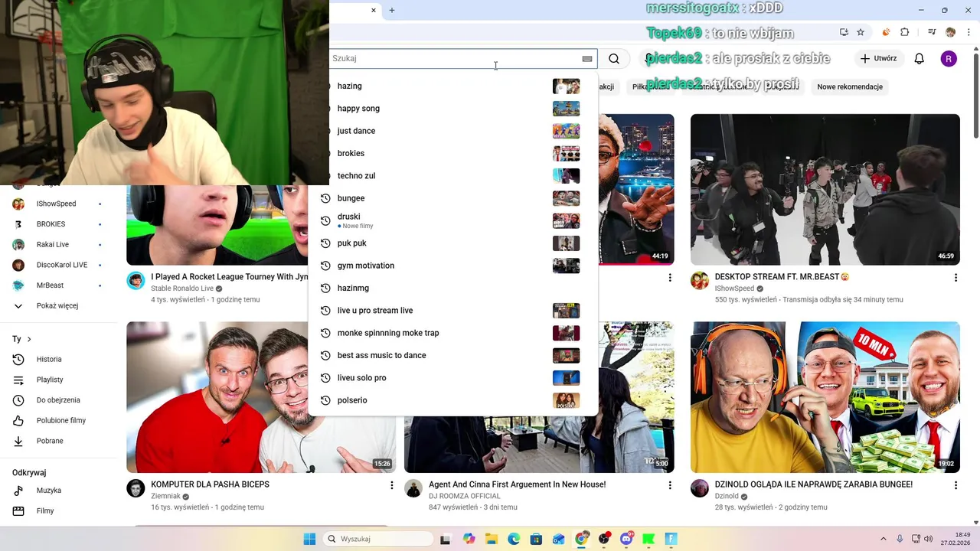
Task: Open the Chrome profile picture
Action: coord(951,32)
